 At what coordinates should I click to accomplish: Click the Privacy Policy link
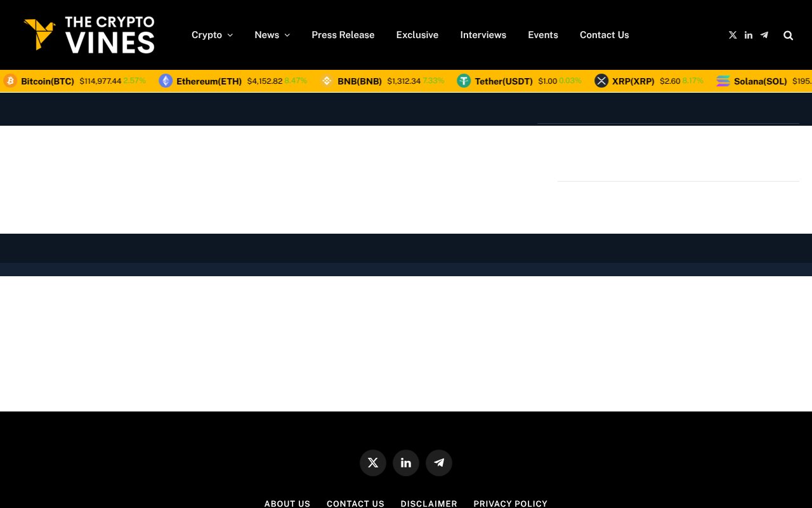point(510,504)
